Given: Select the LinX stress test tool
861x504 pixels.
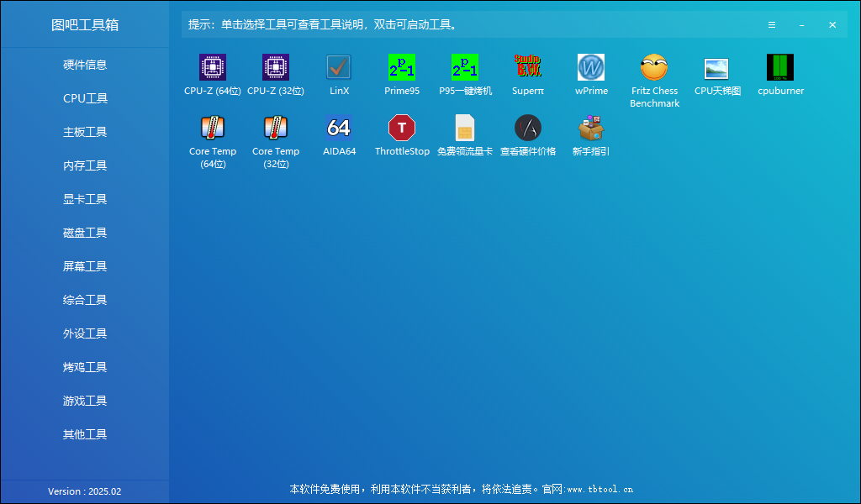Looking at the screenshot, I should click(339, 67).
